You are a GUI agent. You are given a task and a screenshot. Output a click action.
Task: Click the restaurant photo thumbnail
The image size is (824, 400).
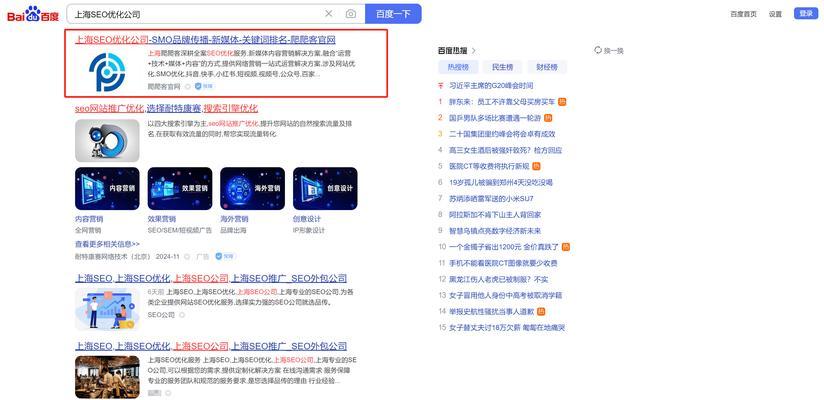tap(107, 377)
